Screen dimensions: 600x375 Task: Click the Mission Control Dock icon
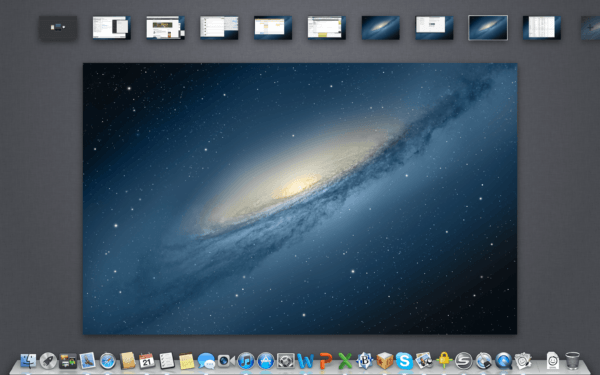[x=68, y=361]
